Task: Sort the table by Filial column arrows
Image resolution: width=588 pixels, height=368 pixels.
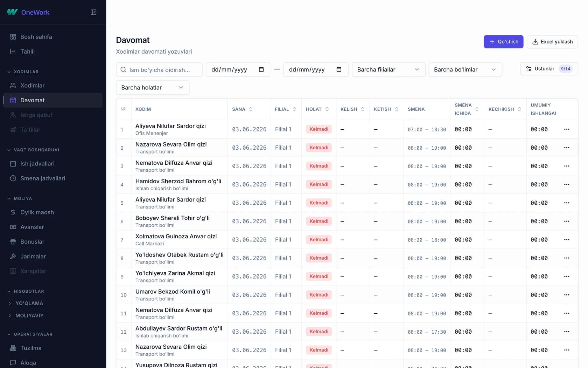Action: (x=294, y=109)
